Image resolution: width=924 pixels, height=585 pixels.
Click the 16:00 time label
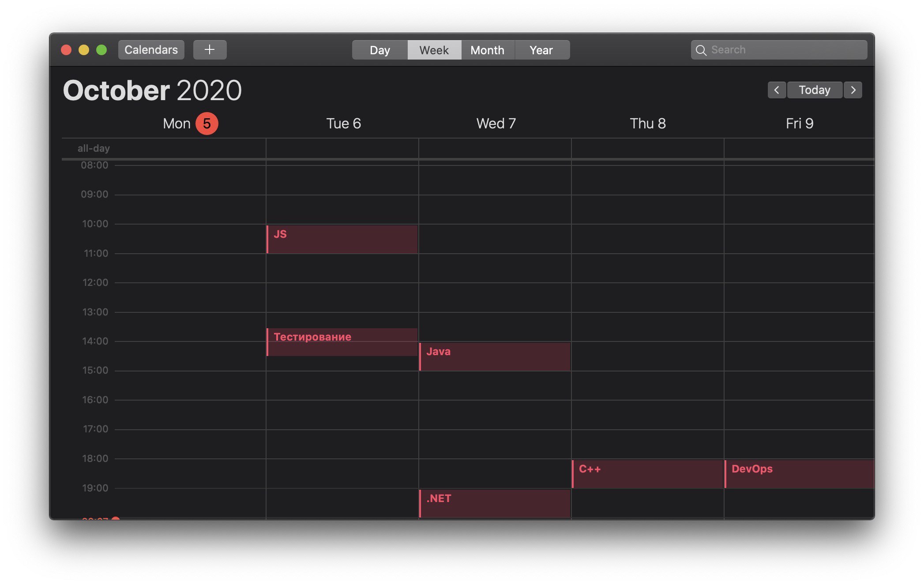tap(95, 400)
